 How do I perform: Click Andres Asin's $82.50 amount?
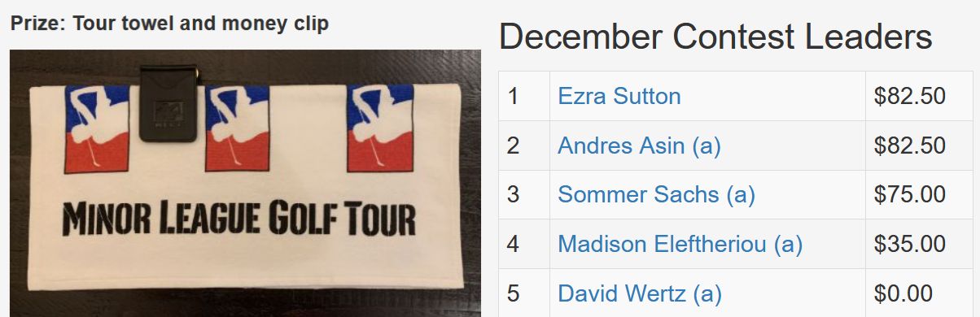pyautogui.click(x=919, y=145)
